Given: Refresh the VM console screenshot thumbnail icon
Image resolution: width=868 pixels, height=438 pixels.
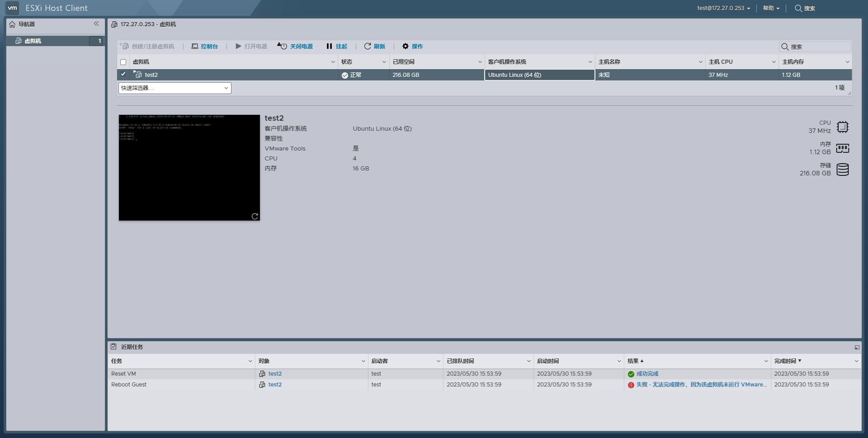Looking at the screenshot, I should (255, 216).
